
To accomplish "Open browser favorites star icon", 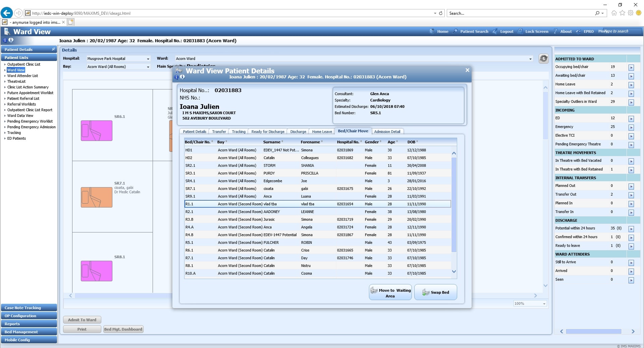I will click(x=622, y=13).
